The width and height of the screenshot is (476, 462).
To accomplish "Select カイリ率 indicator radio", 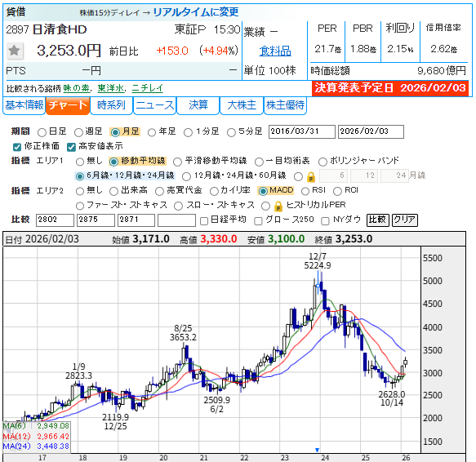I will point(214,191).
